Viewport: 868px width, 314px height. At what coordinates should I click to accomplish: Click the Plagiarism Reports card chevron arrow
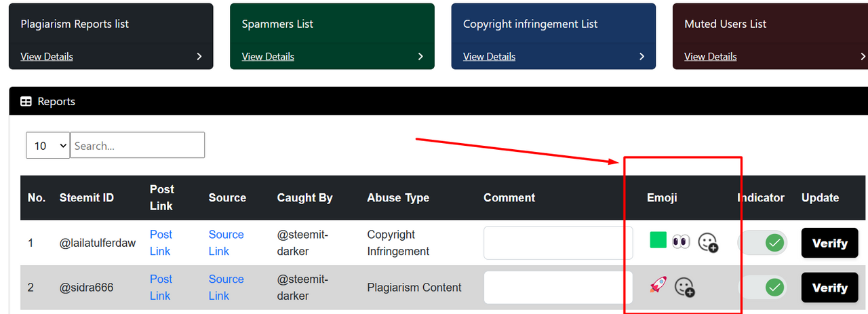point(199,56)
